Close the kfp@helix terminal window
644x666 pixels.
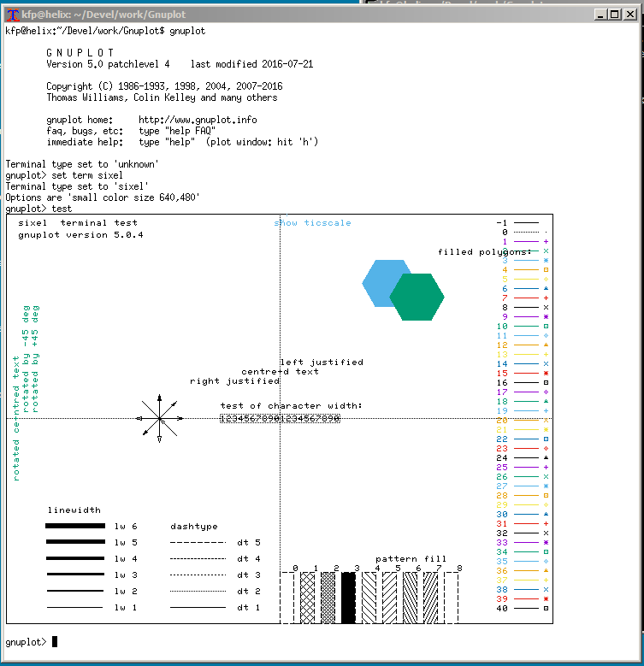tap(630, 15)
